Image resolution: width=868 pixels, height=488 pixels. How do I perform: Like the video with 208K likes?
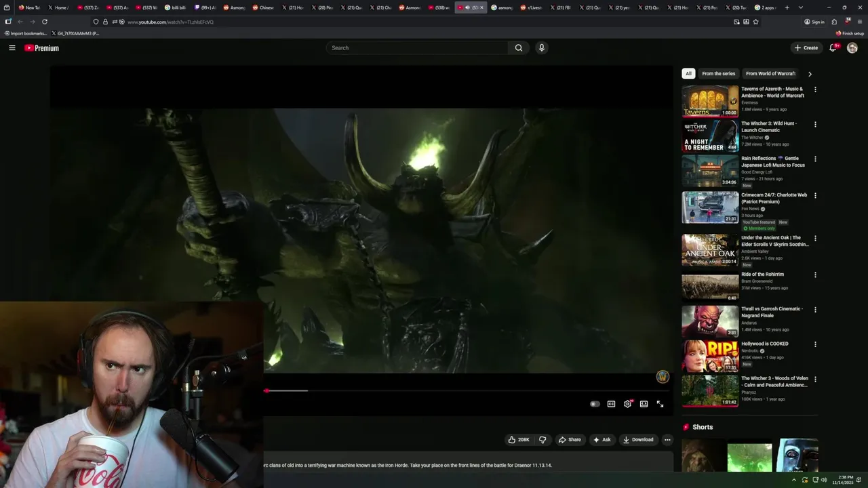tap(519, 439)
